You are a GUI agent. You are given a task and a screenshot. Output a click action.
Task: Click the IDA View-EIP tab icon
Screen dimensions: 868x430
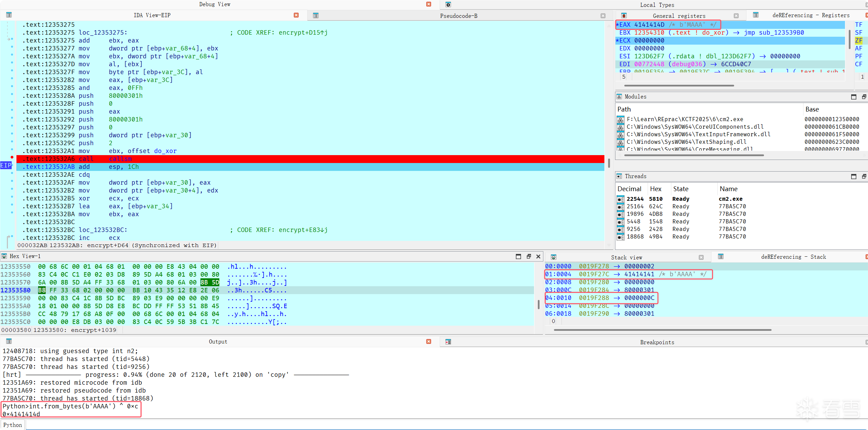coord(9,15)
